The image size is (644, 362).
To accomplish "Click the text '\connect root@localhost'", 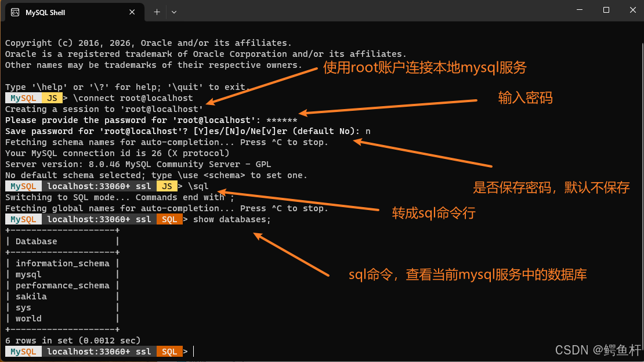I will (133, 98).
